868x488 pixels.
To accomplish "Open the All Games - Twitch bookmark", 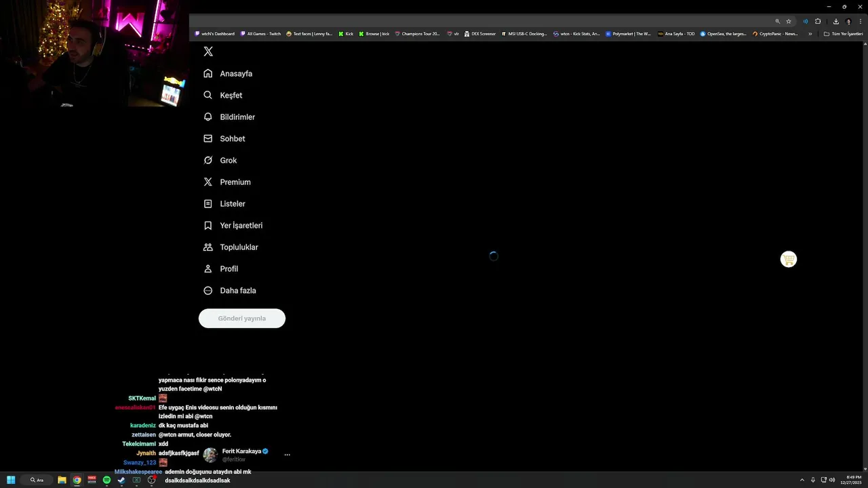I will coord(260,33).
